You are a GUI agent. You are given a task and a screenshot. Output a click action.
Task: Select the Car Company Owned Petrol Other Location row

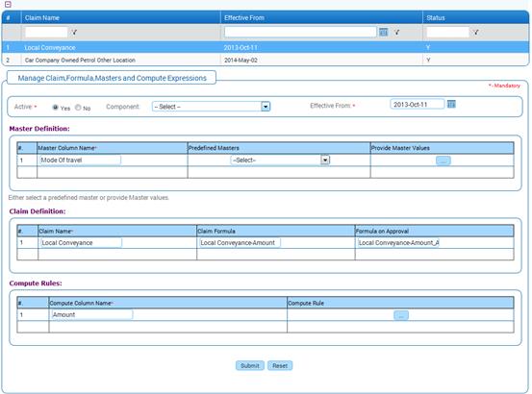point(266,60)
